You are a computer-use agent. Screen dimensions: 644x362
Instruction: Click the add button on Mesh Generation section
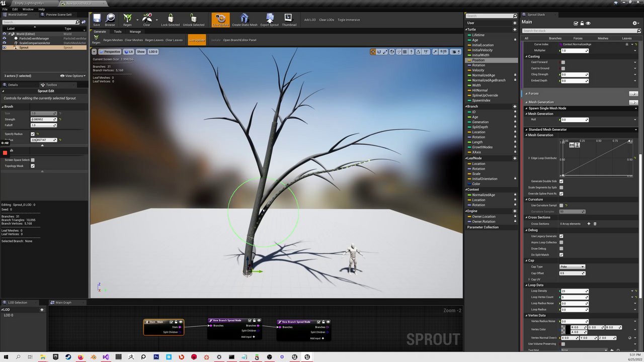(633, 103)
